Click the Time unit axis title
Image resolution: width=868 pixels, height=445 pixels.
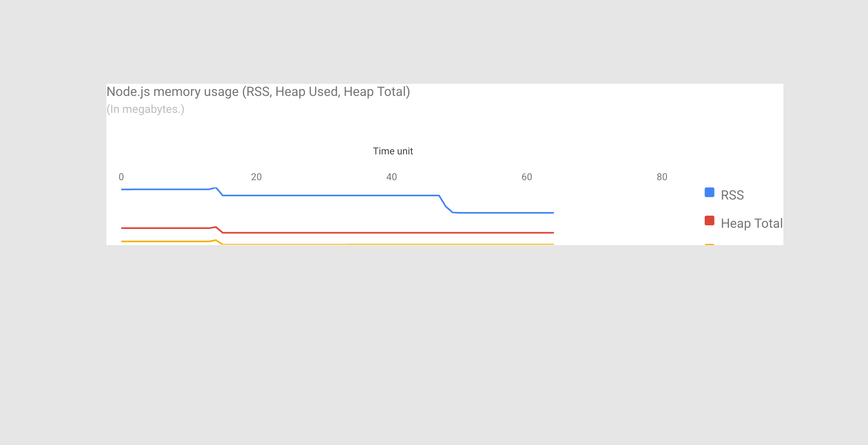pos(393,151)
